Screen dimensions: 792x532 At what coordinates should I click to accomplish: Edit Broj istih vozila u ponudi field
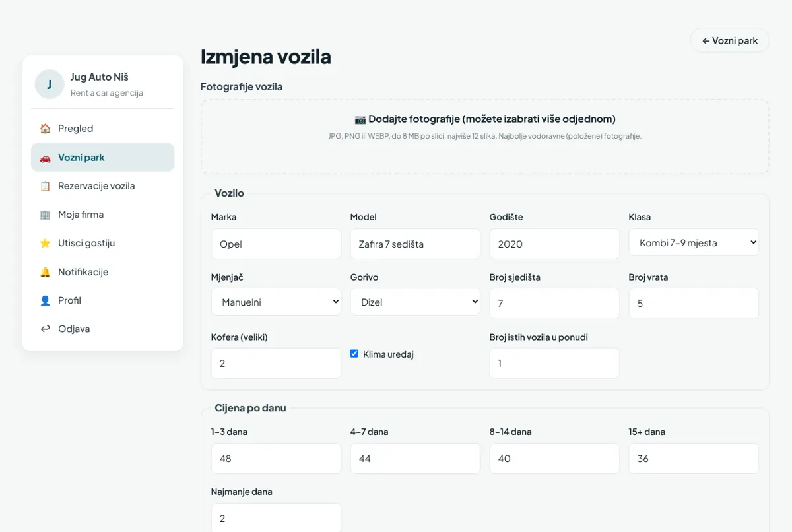554,363
